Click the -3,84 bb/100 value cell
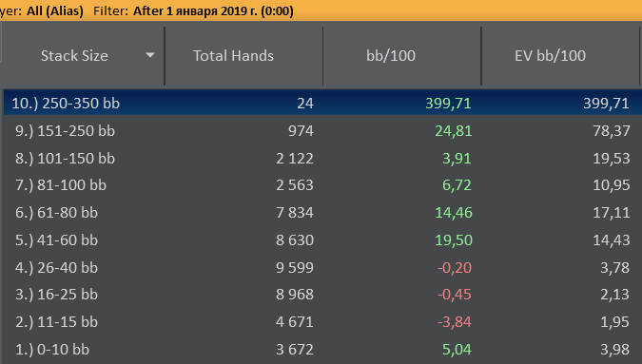Viewport: 642px width, 364px height. 455,322
